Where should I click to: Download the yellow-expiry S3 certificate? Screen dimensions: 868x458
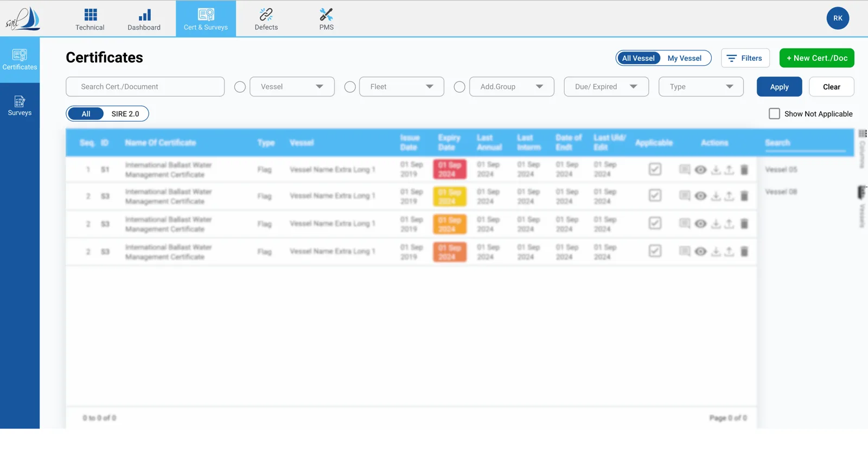point(716,196)
